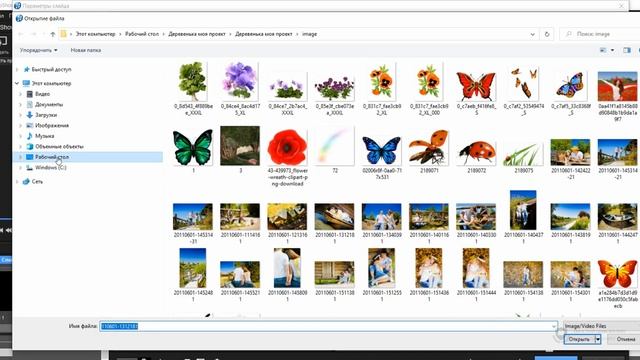640x360 pixels.
Task: Select the small butterflies image 0_c7af2_53549474_S
Action: (x=524, y=84)
